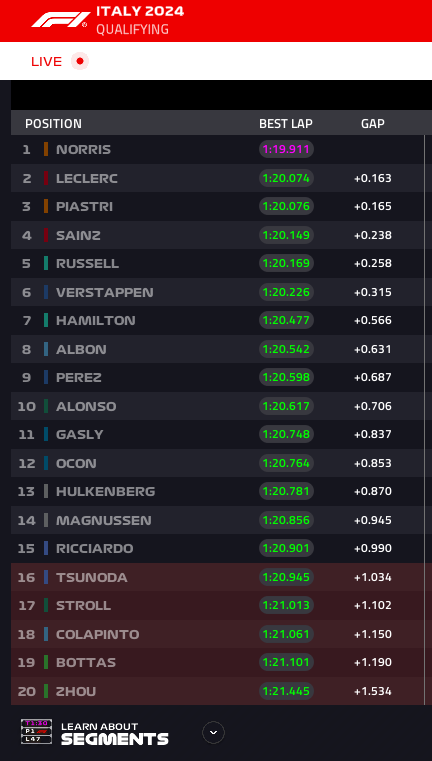Sort by the GAP column header
432x761 pixels.
click(373, 123)
